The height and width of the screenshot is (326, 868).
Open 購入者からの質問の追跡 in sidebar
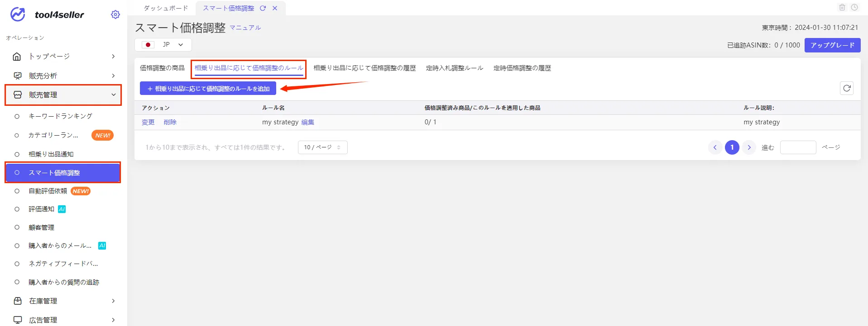tap(64, 282)
